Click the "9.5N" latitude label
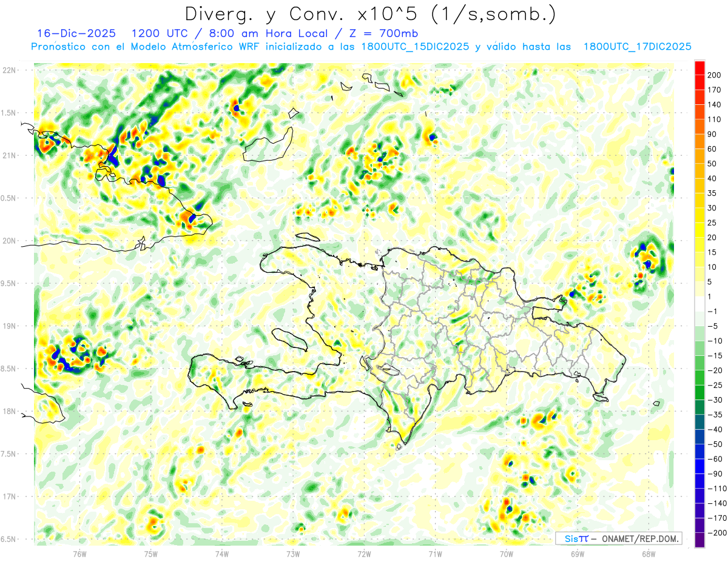This screenshot has height=562, width=728. point(9,284)
